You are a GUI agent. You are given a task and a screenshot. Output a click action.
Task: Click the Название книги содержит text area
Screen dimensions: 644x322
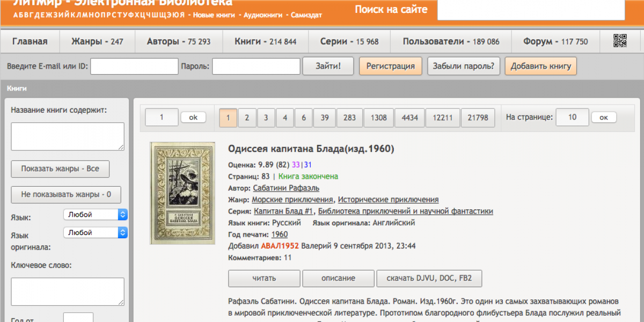(x=68, y=136)
